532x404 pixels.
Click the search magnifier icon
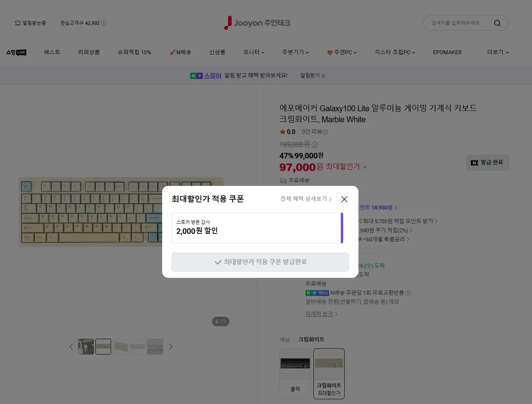(x=497, y=23)
